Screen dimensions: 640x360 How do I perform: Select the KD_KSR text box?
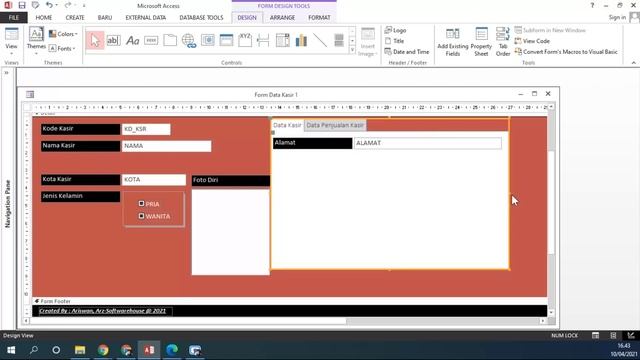[146, 129]
